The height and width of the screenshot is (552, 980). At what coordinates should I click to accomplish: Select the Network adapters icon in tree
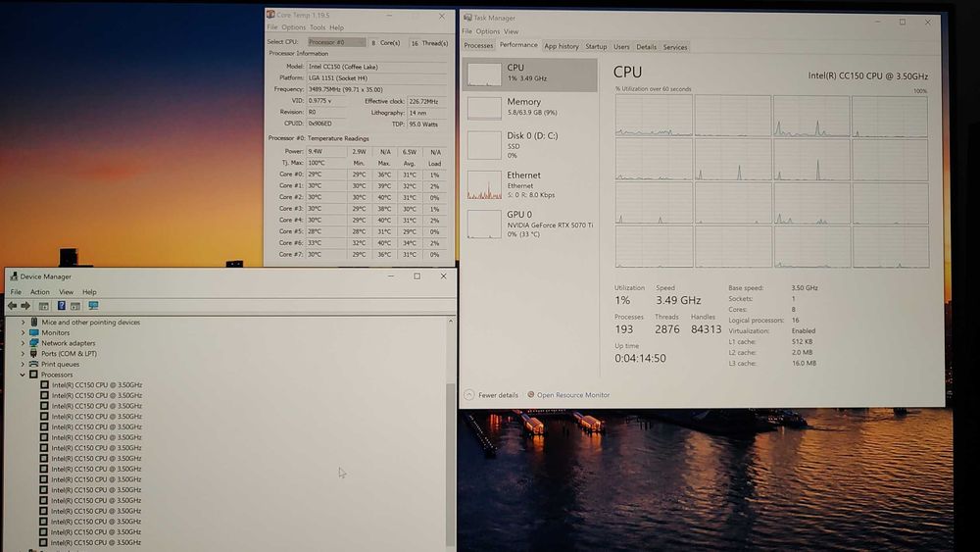tap(33, 342)
